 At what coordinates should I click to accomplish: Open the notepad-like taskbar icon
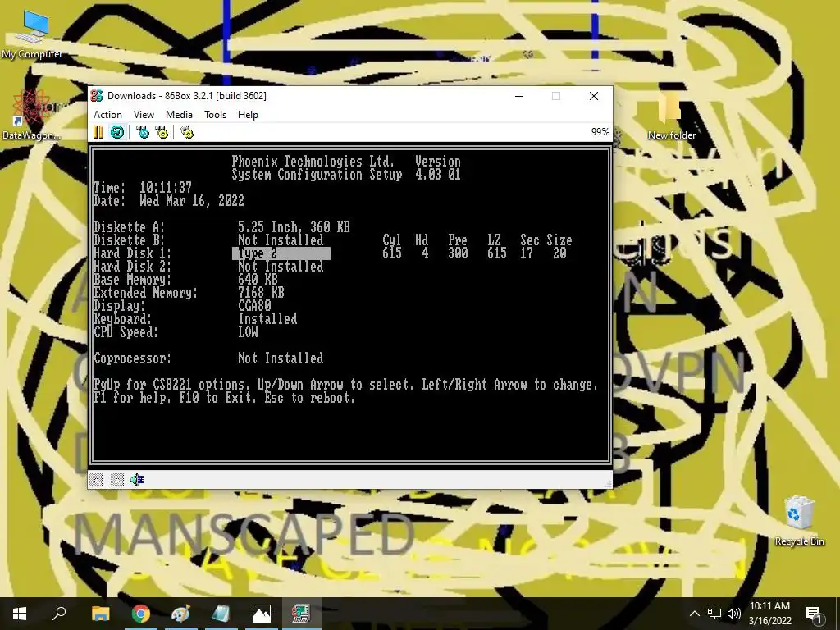[221, 614]
